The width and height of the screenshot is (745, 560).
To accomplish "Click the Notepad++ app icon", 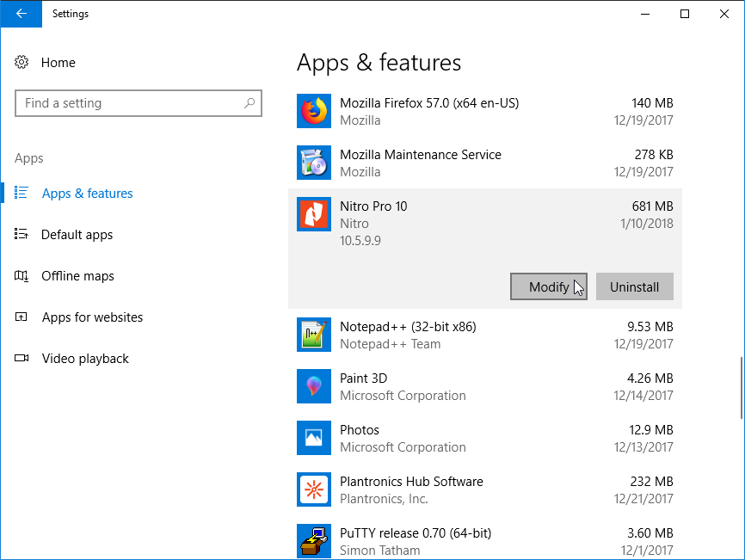I will click(314, 335).
